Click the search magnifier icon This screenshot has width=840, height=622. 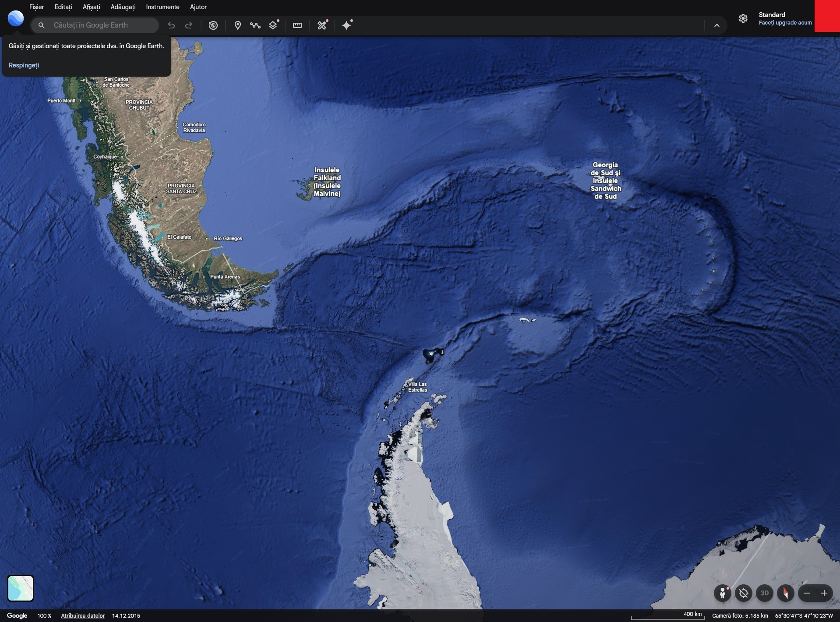pos(42,25)
